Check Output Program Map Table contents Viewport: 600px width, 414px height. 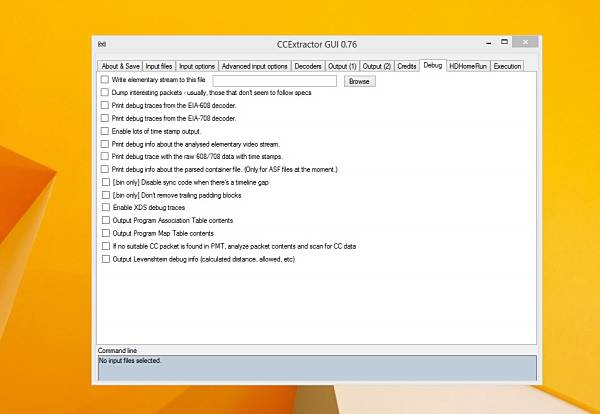pyautogui.click(x=106, y=233)
